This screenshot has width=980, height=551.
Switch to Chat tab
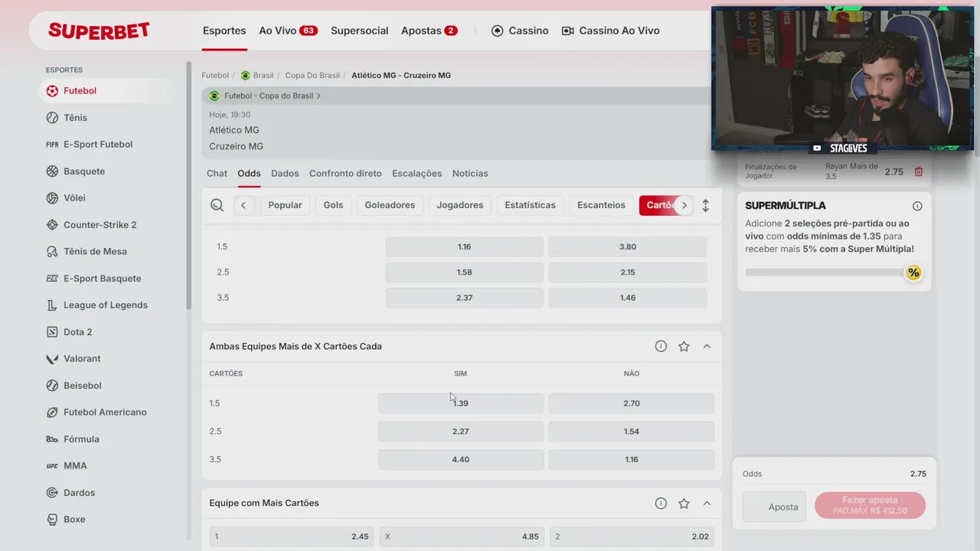point(217,174)
